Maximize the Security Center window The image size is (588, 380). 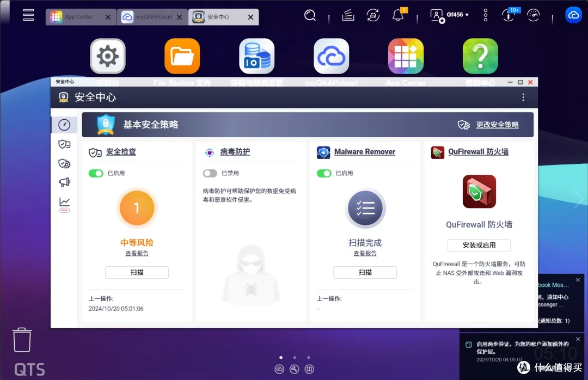[520, 82]
